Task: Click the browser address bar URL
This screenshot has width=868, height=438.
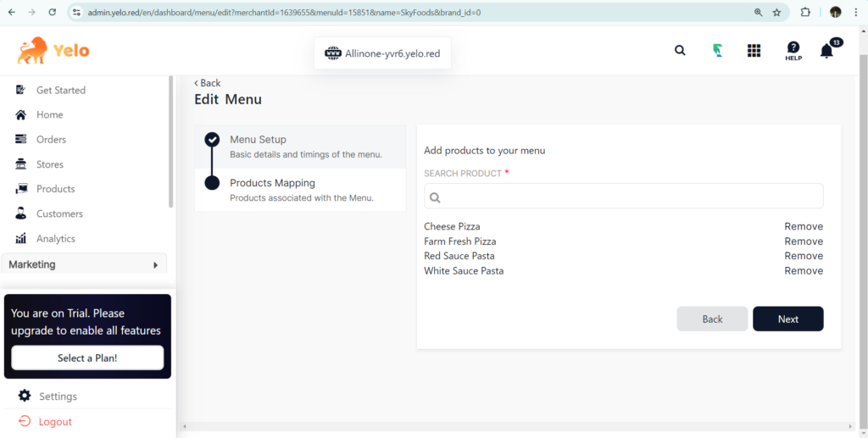Action: pyautogui.click(x=284, y=12)
